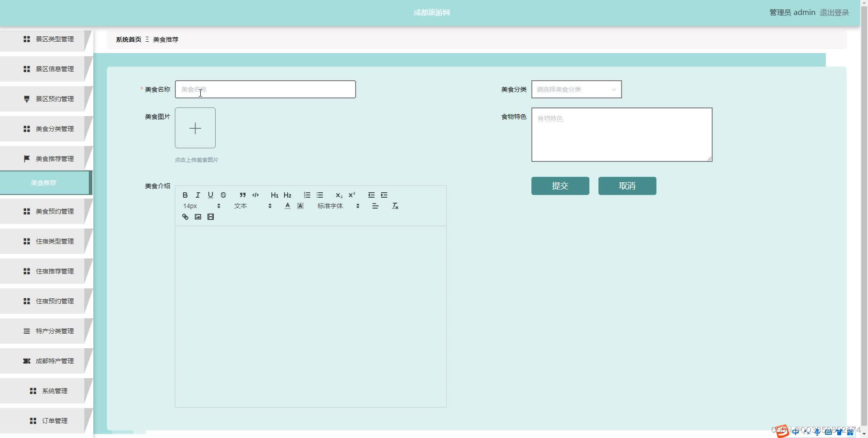Open the 文本 heading style dropdown
The height and width of the screenshot is (438, 868).
click(x=252, y=206)
